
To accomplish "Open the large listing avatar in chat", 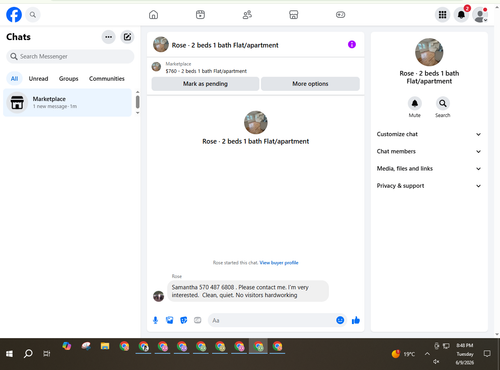I will (256, 122).
